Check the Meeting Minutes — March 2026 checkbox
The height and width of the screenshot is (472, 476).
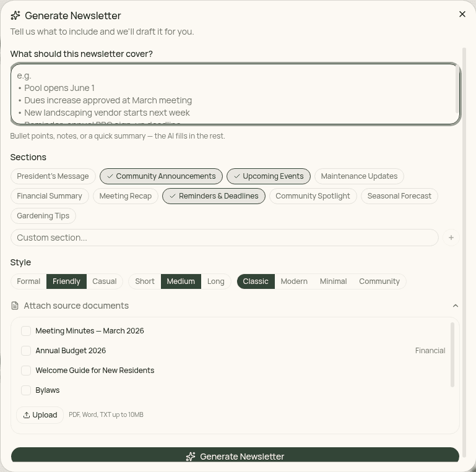pos(26,331)
